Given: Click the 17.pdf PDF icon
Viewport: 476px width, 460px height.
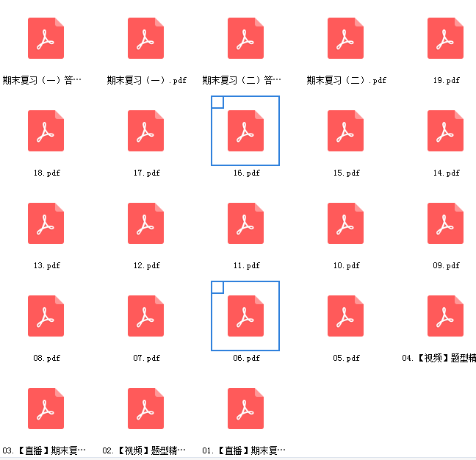Looking at the screenshot, I should (145, 131).
